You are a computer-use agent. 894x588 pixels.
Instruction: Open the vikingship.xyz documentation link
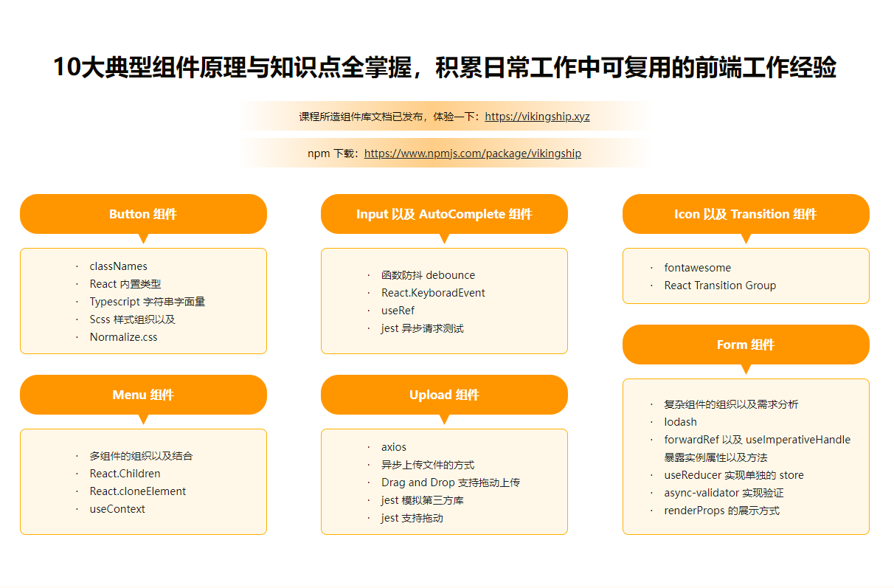click(x=537, y=117)
